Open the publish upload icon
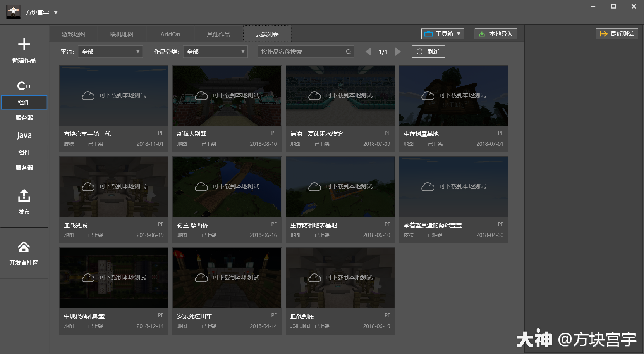644x354 pixels. pos(24,196)
